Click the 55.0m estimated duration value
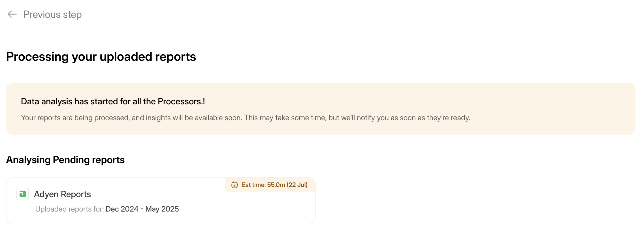The height and width of the screenshot is (237, 644). click(276, 185)
